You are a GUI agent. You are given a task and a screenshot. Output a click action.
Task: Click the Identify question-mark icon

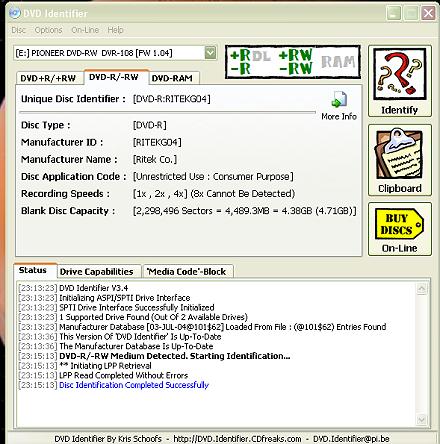[x=399, y=74]
